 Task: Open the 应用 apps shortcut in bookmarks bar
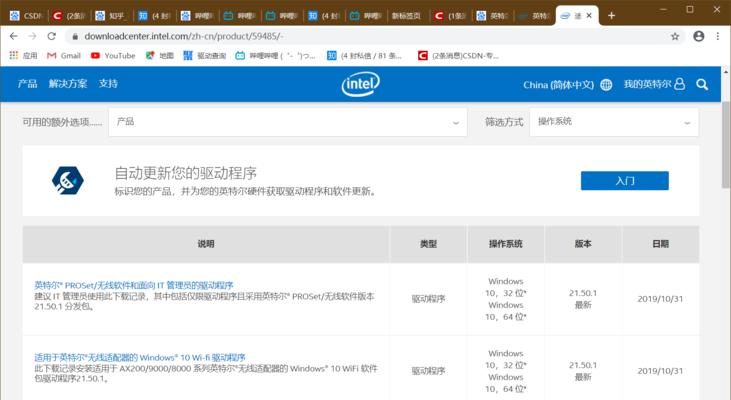coord(23,55)
